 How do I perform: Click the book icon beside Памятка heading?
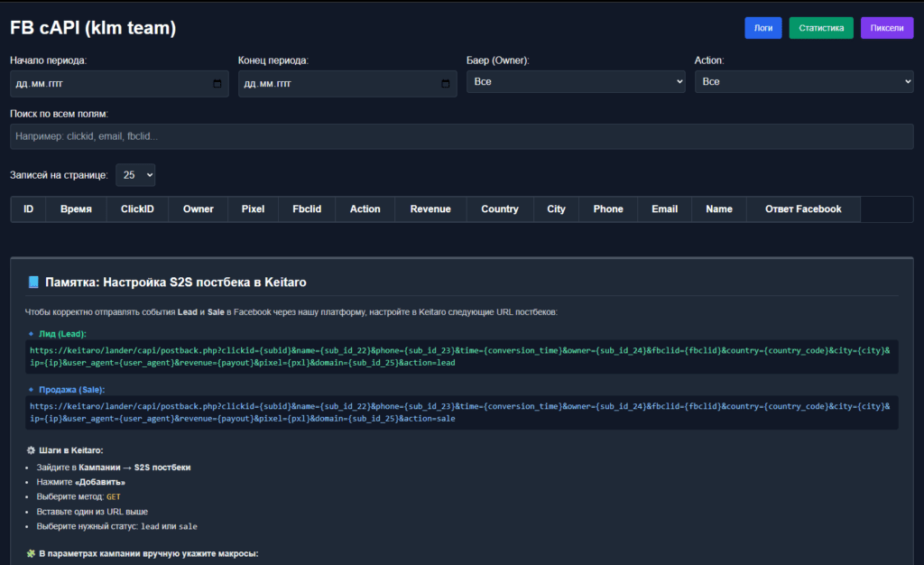click(33, 282)
